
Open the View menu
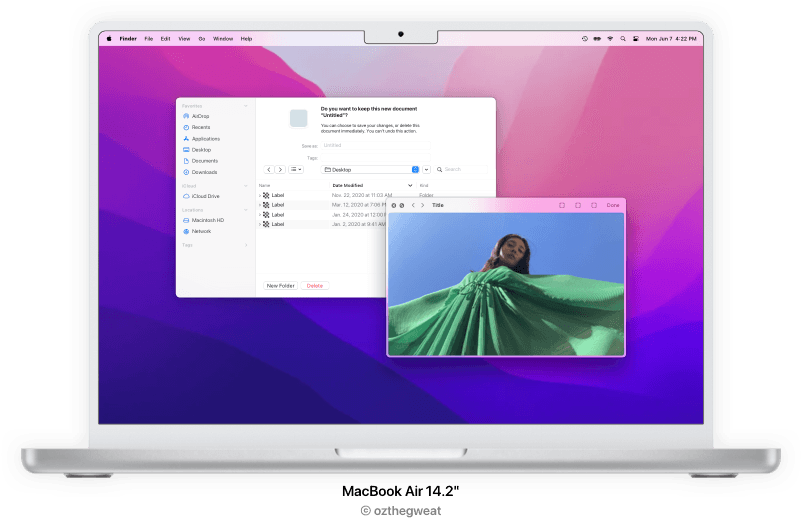tap(184, 38)
